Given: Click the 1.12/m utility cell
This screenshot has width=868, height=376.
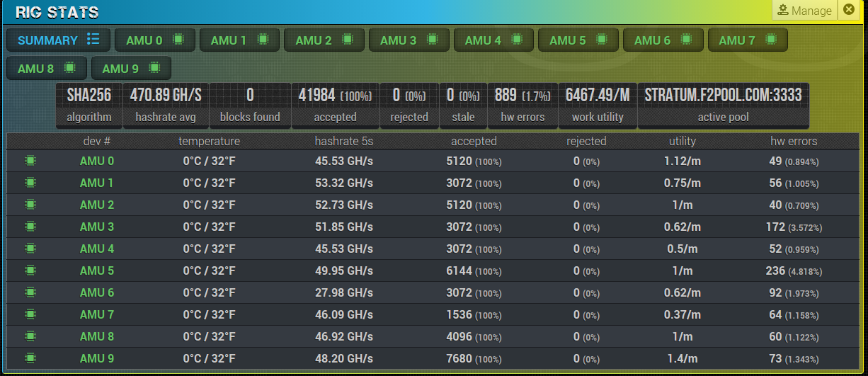Looking at the screenshot, I should pyautogui.click(x=683, y=161).
